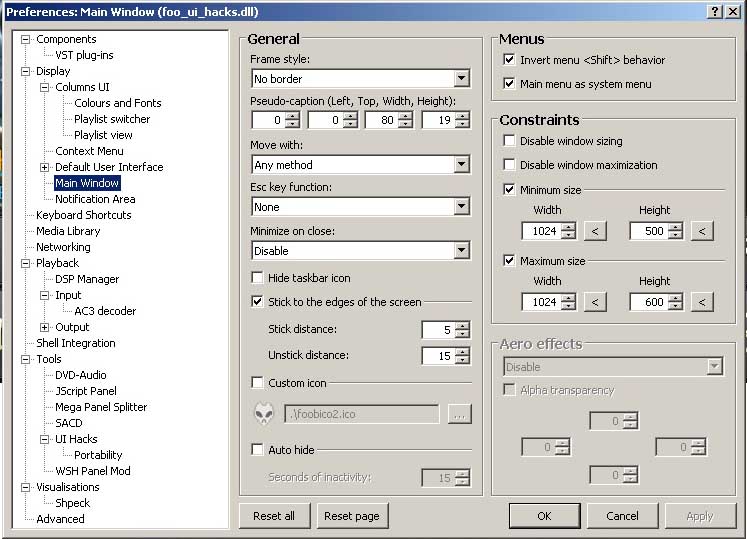The image size is (747, 539).
Task: Toggle Disable window sizing checkbox
Action: point(510,141)
